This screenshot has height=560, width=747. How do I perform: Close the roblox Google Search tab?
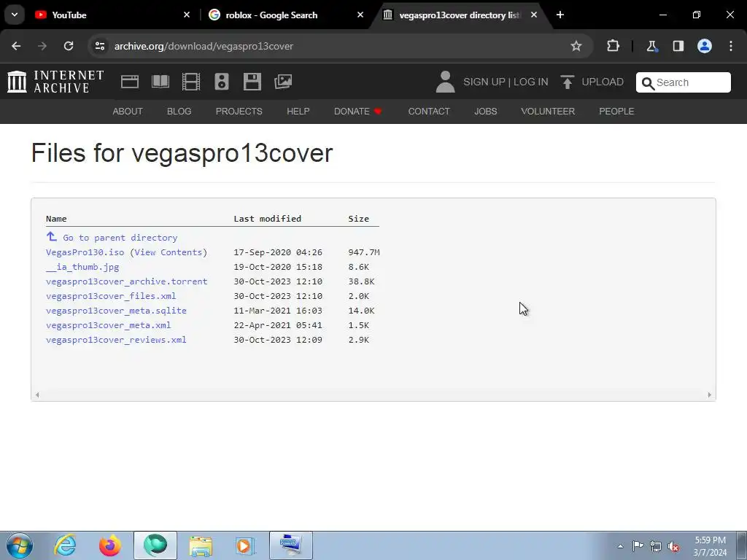click(360, 15)
